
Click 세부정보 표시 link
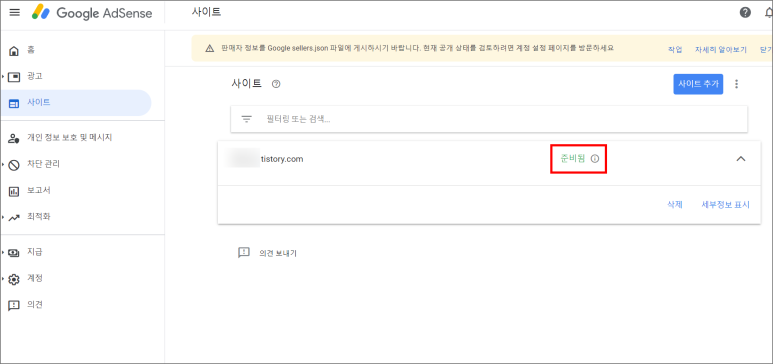(x=725, y=205)
